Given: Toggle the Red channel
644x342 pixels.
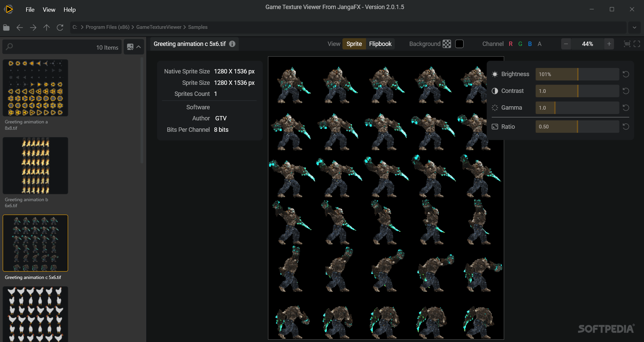Looking at the screenshot, I should [x=511, y=44].
